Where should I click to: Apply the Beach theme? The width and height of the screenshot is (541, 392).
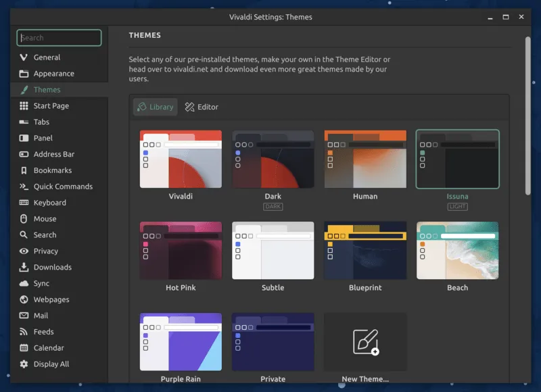point(457,250)
